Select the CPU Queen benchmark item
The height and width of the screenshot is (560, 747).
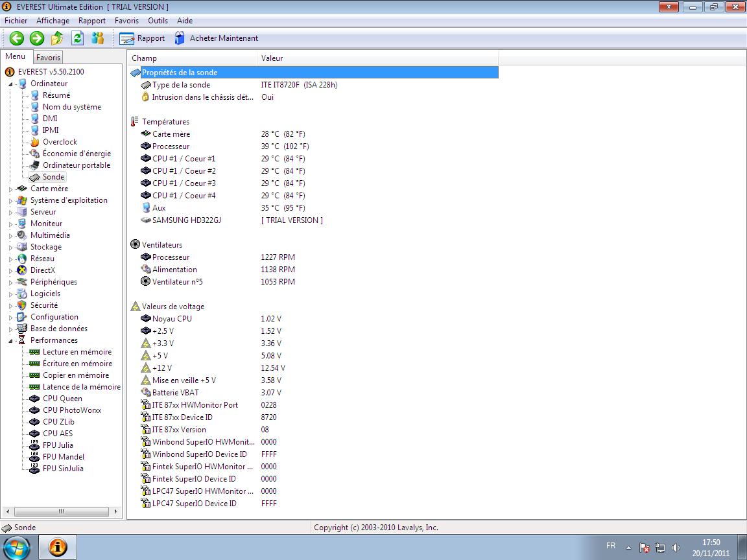62,399
